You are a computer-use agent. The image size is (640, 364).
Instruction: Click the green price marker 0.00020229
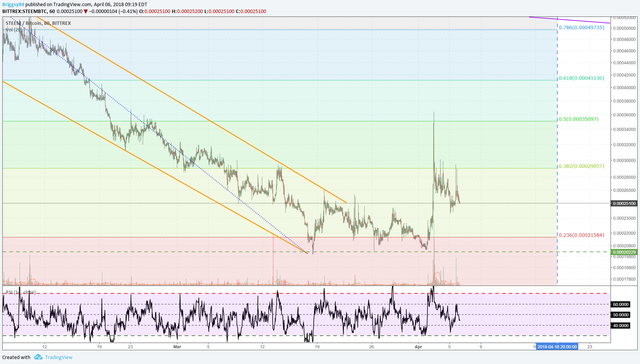(x=624, y=252)
